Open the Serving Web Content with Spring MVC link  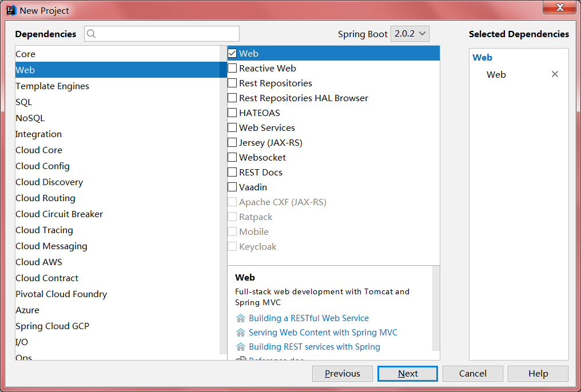tap(323, 333)
